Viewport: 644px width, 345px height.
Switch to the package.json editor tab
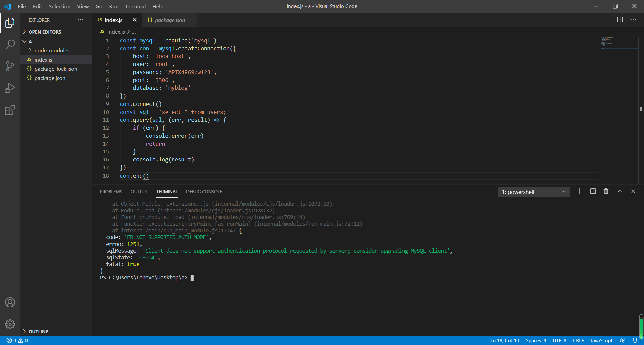tap(169, 20)
